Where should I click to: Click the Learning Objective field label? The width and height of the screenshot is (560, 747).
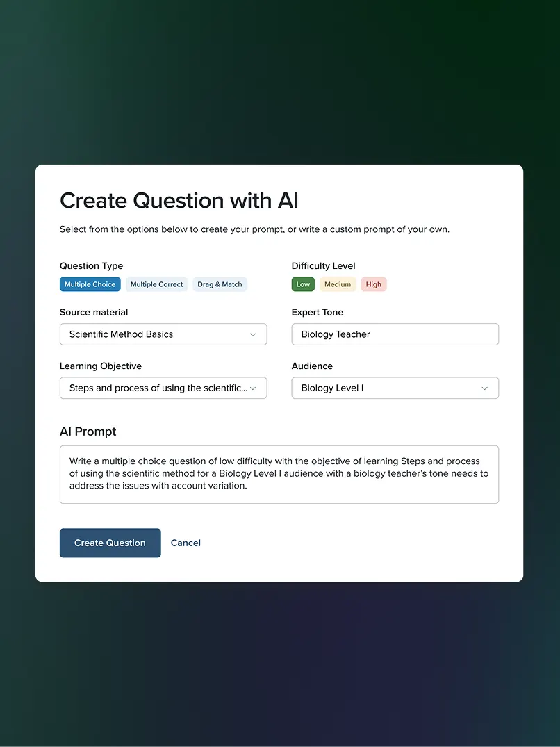coord(101,366)
